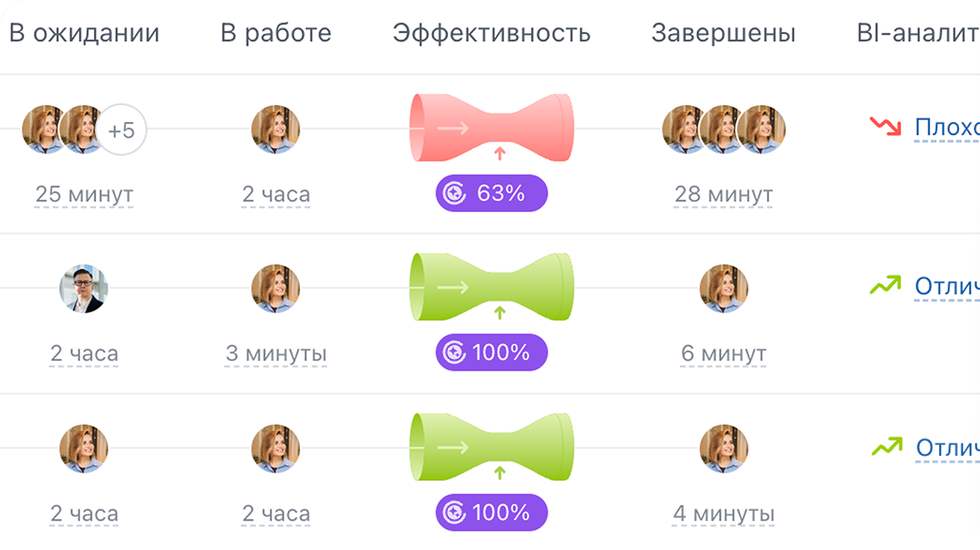Click the green funnel in the middle row
980x550 pixels.
coord(492,287)
